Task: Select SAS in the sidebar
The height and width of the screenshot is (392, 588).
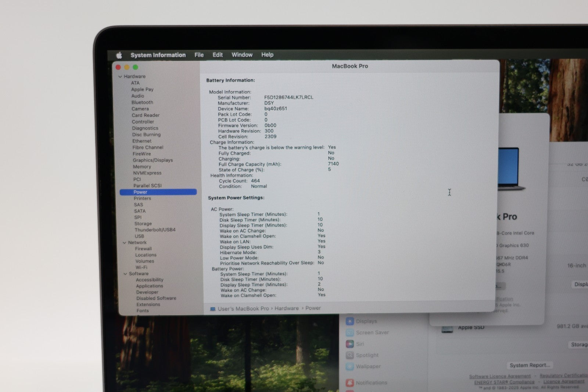Action: click(139, 205)
